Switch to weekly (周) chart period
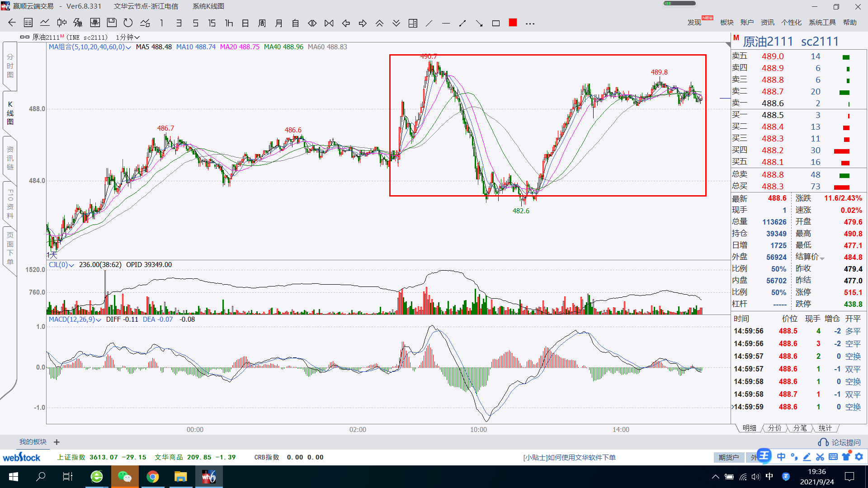Viewport: 868px width, 488px height. point(262,23)
